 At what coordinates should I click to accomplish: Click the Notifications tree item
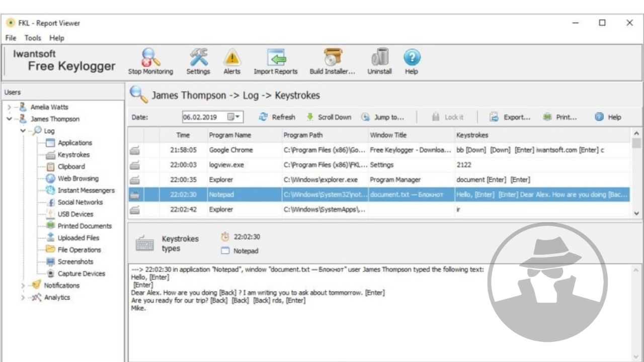61,286
